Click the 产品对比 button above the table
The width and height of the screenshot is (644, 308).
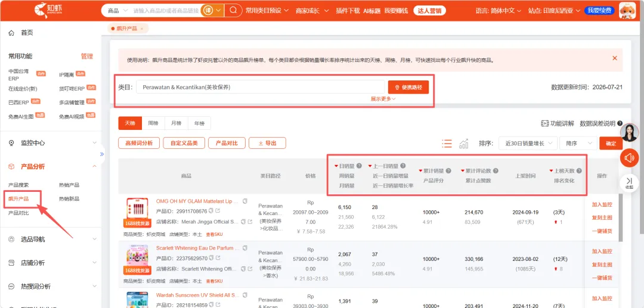tap(227, 143)
